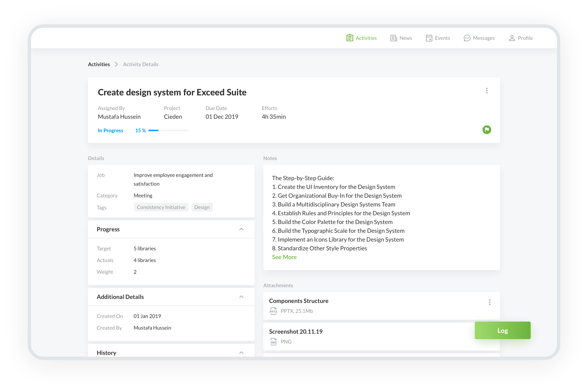
Task: Open Components Structure attachment options menu
Action: point(490,302)
